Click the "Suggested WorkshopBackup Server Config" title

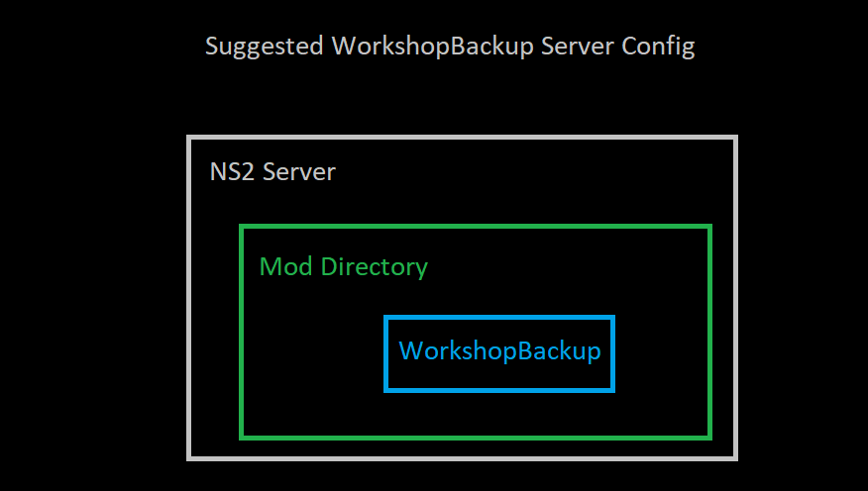coord(449,47)
